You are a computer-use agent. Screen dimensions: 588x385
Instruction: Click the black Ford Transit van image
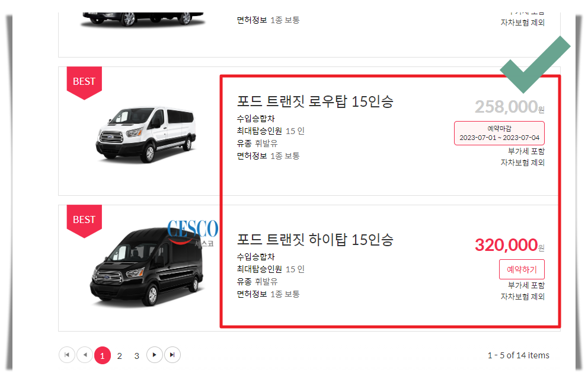click(x=147, y=267)
